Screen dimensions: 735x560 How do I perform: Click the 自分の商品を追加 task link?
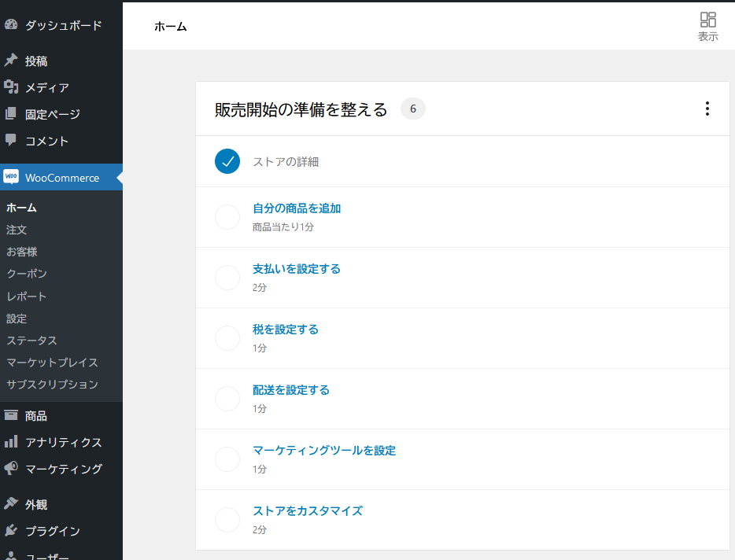click(297, 208)
